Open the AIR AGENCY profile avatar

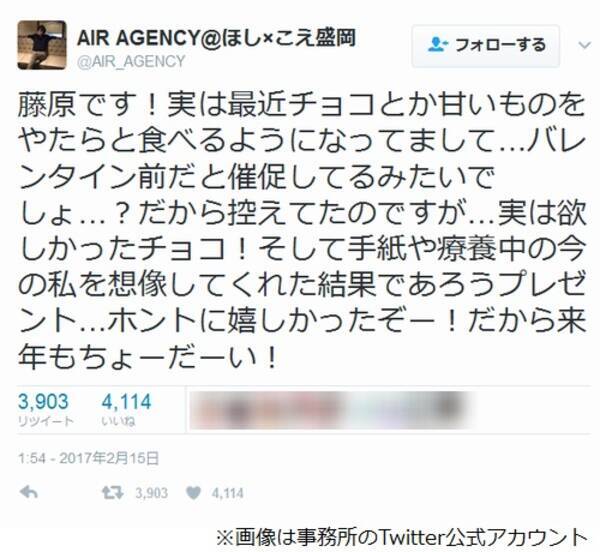[x=42, y=45]
